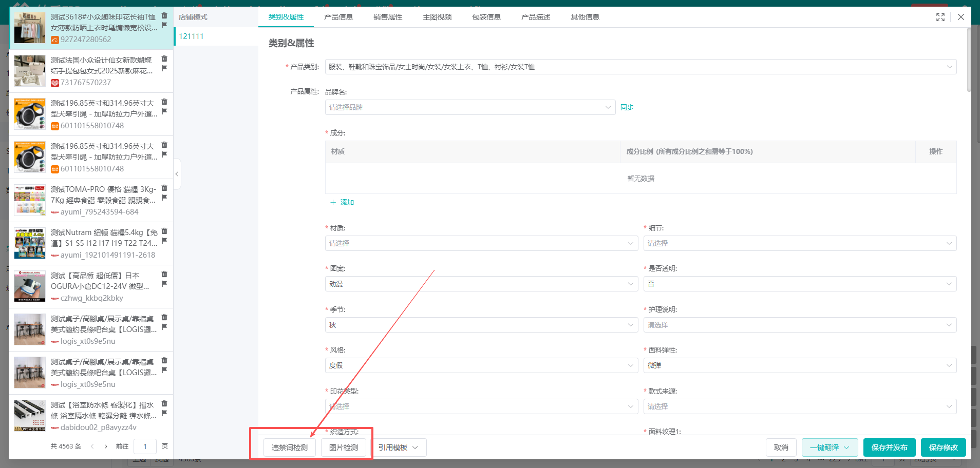The width and height of the screenshot is (980, 468).
Task: Select the dog leash product thumbnail
Action: point(30,114)
